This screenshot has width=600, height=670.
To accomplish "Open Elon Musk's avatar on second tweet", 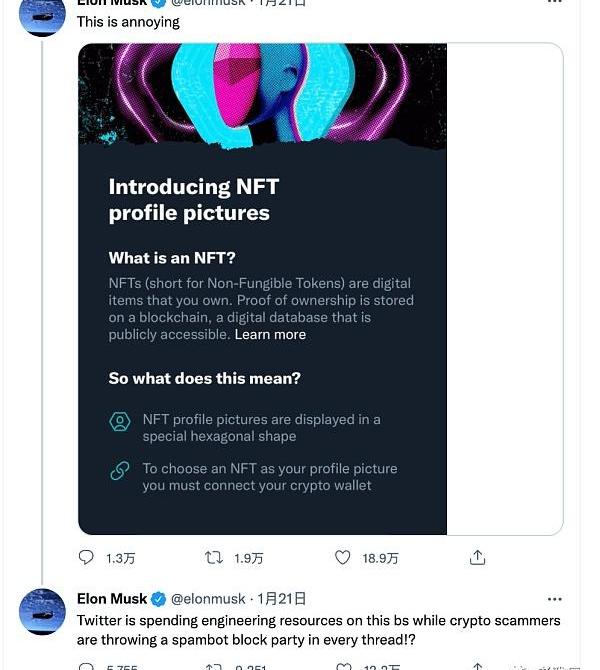I will click(x=42, y=611).
